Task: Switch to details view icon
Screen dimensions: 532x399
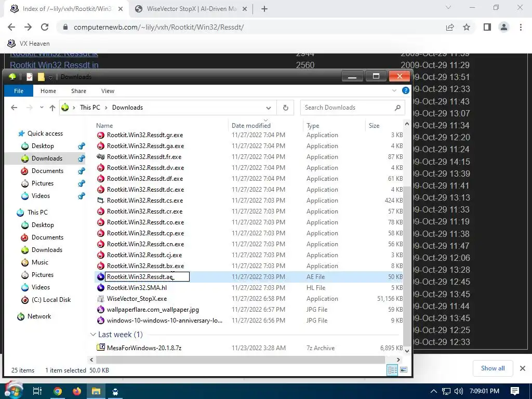Action: (393, 370)
